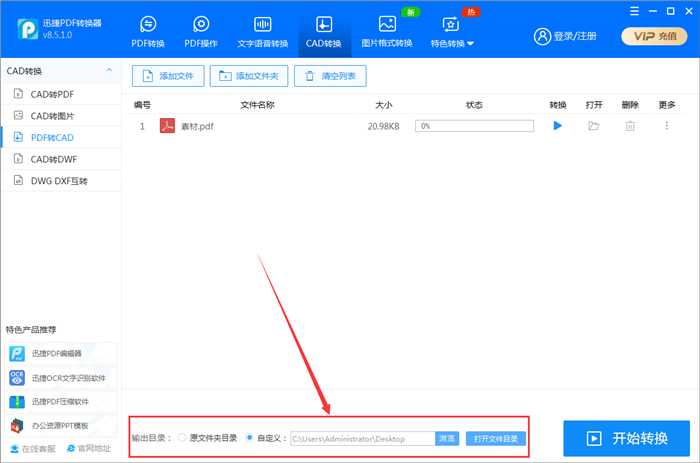Click file size 20.98KB
Image resolution: width=700 pixels, height=463 pixels.
(383, 126)
